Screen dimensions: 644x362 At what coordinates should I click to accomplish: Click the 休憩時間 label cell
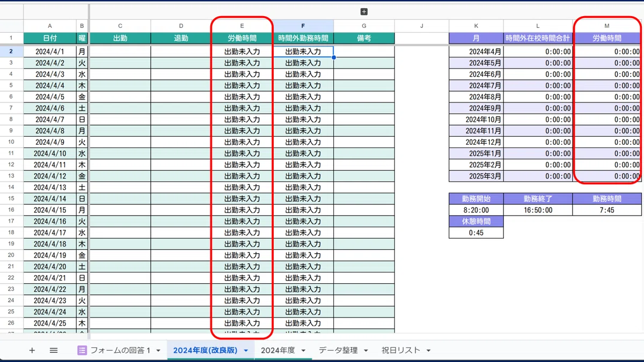click(x=476, y=221)
